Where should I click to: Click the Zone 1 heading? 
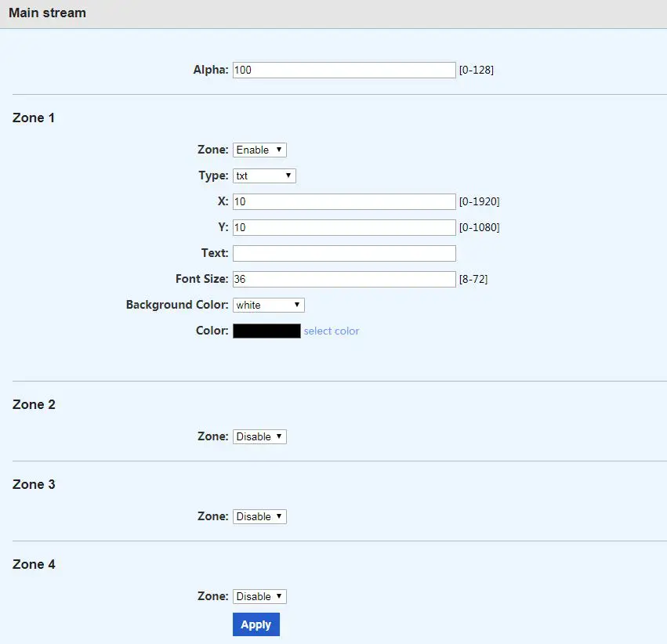(34, 118)
